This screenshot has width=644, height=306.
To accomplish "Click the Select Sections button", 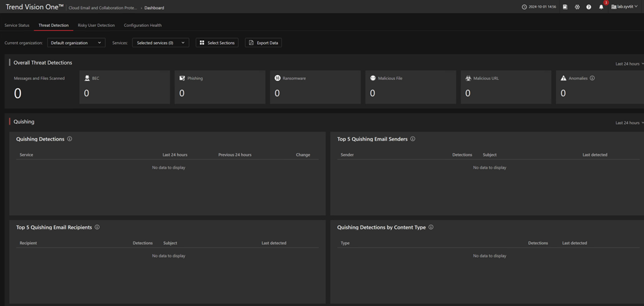I will coord(217,43).
